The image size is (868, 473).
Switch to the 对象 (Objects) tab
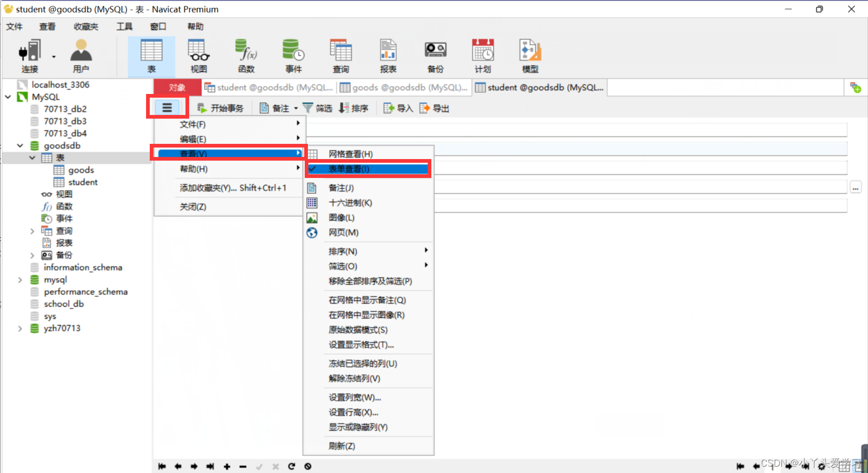coord(177,88)
